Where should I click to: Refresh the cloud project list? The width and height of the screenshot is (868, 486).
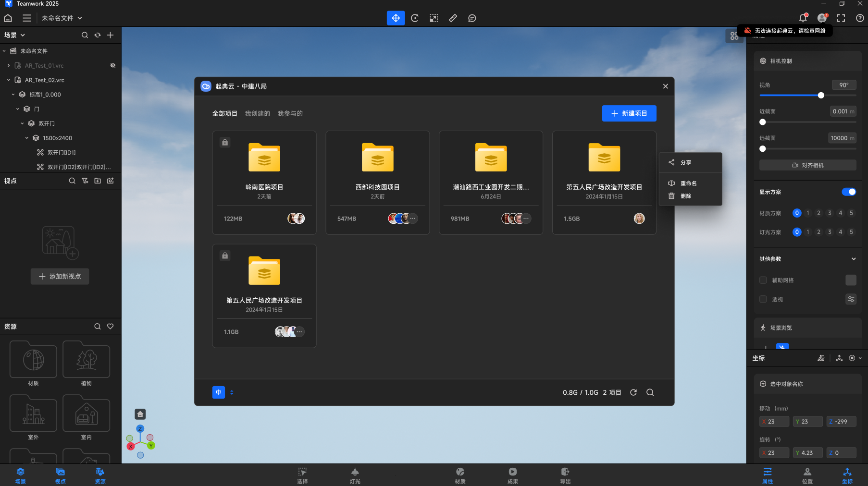click(633, 392)
